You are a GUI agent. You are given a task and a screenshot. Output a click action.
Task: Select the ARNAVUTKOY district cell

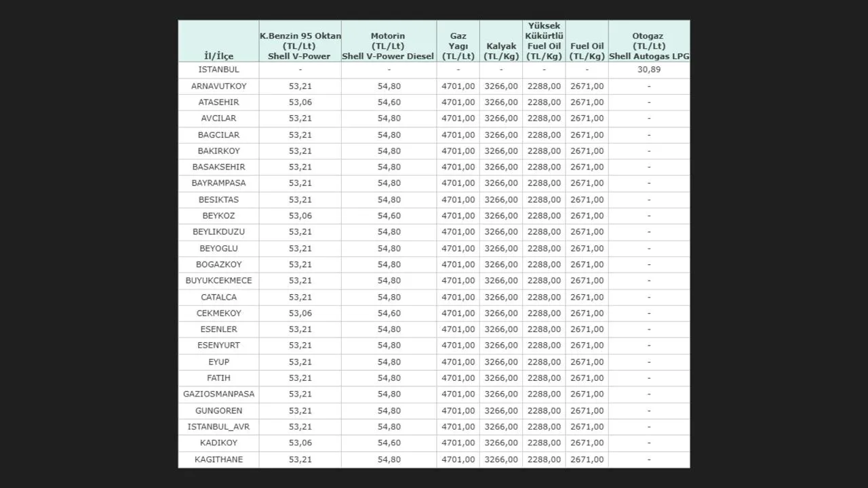(218, 86)
